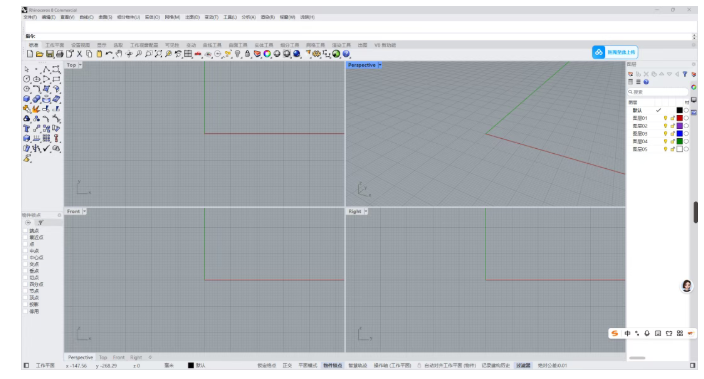
Task: Click the array grid tool in left toolbar
Action: coord(46,138)
